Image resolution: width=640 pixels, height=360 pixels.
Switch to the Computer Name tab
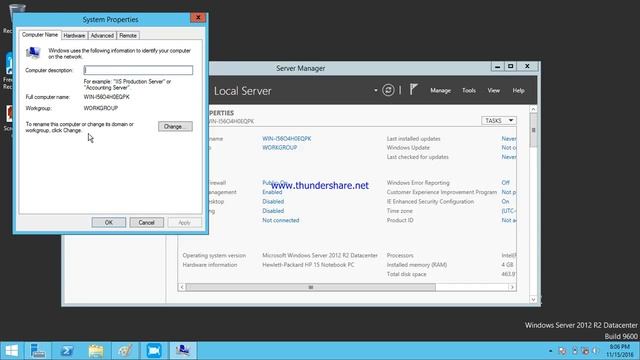(40, 35)
